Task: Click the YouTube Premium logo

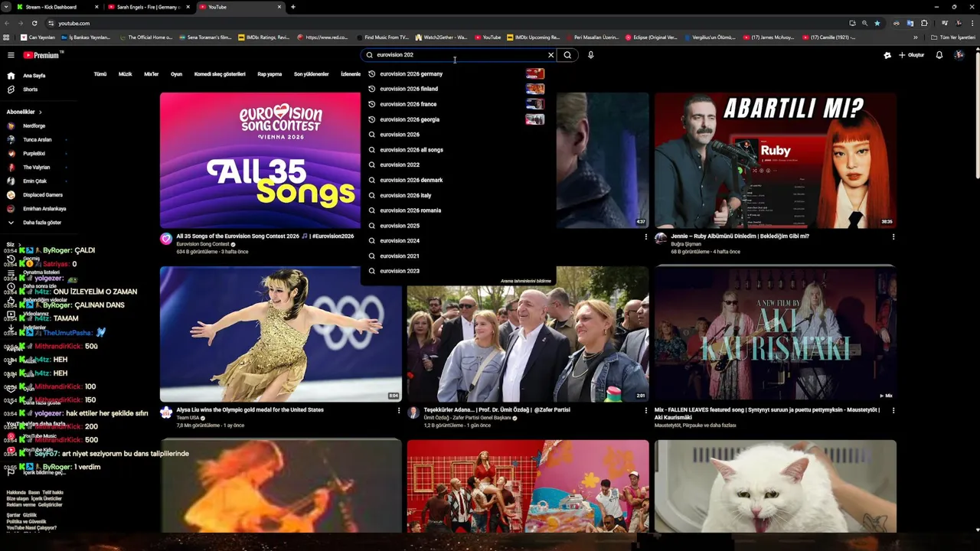Action: click(41, 55)
